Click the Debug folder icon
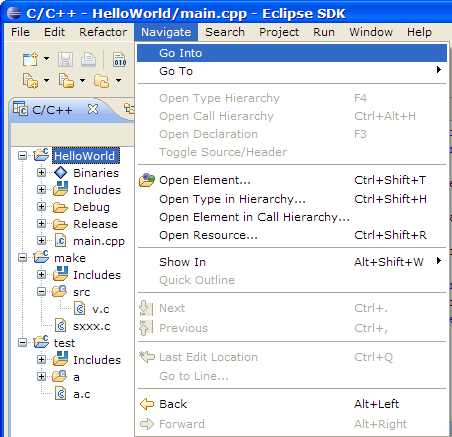 pyautogui.click(x=61, y=207)
